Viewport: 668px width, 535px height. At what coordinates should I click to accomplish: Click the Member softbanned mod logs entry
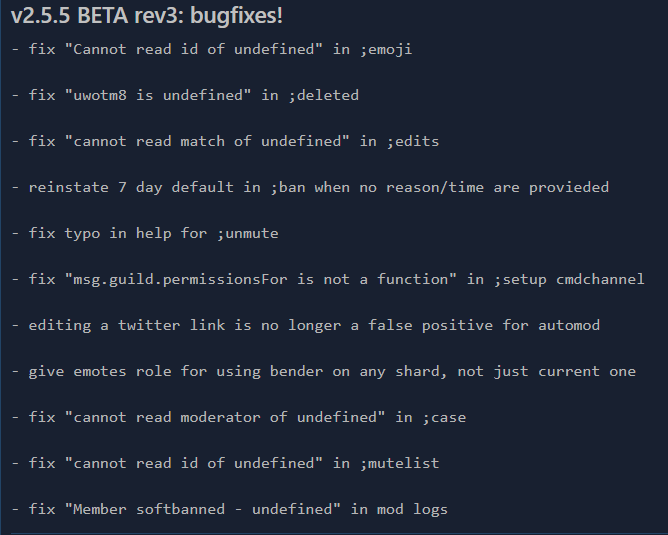coord(230,509)
